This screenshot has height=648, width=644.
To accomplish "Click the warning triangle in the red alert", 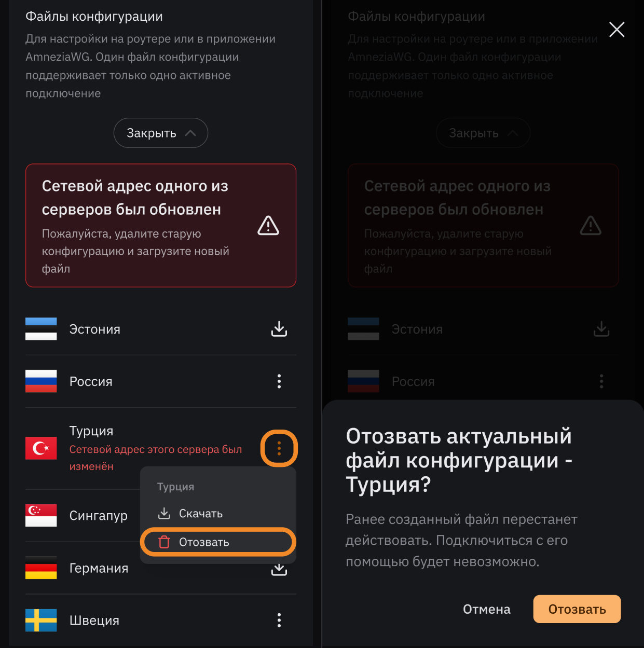I will pos(268,226).
